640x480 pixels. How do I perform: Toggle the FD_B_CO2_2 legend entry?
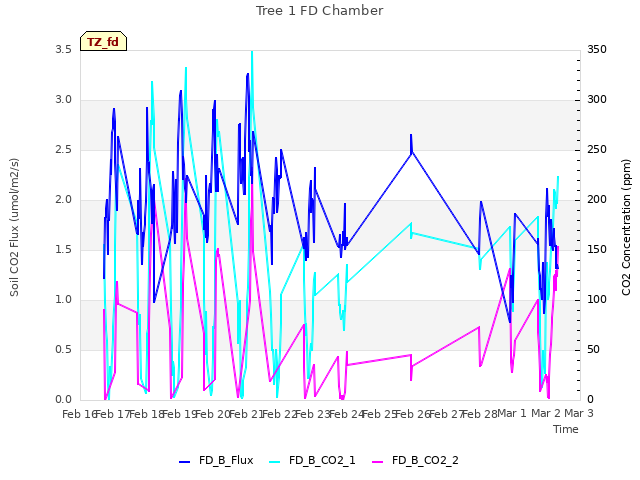coord(415,460)
